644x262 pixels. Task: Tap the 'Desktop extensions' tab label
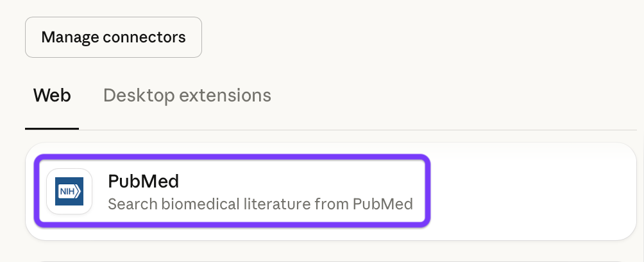(x=187, y=96)
